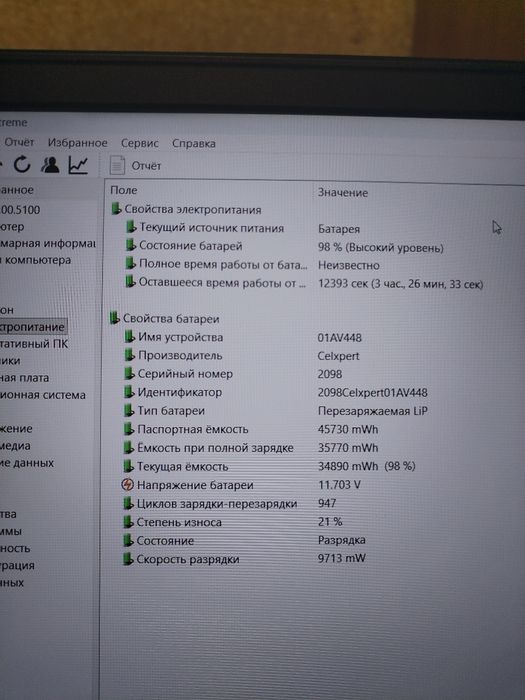
Task: Click the value 9713 mW
Action: click(342, 558)
